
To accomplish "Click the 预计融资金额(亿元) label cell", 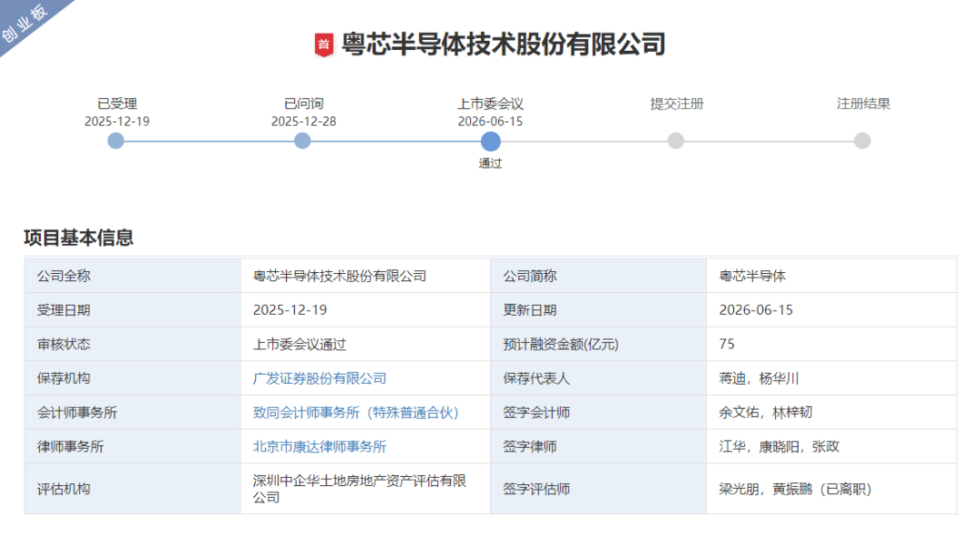I will pyautogui.click(x=599, y=345).
